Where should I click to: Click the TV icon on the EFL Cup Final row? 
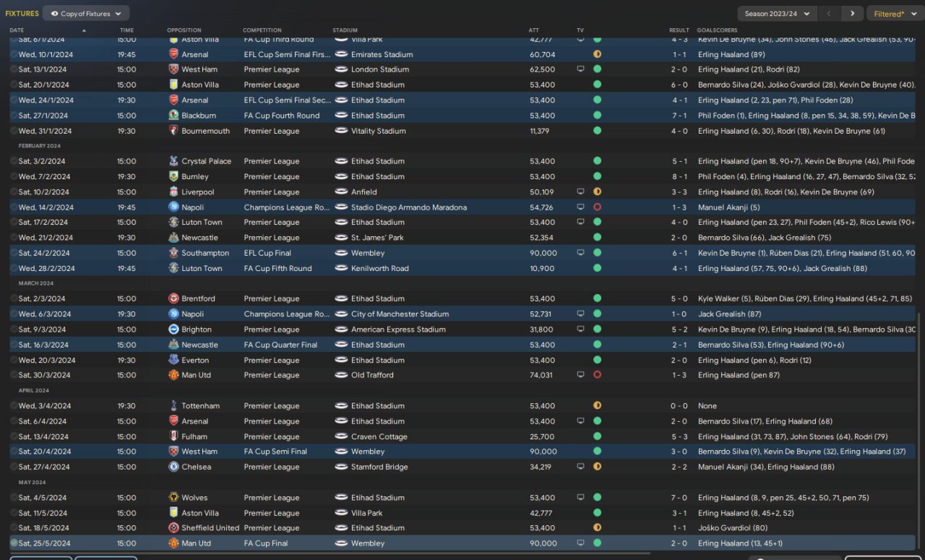580,253
